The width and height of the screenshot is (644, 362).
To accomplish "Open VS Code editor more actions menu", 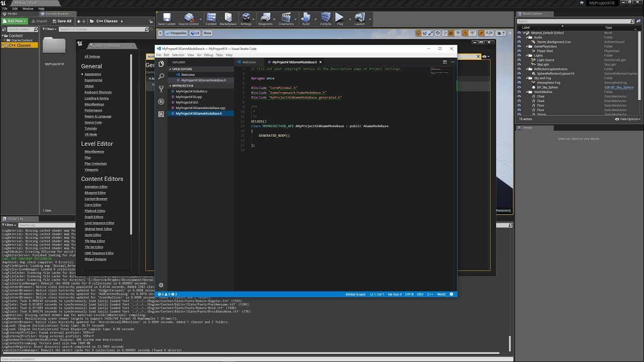I will 452,62.
